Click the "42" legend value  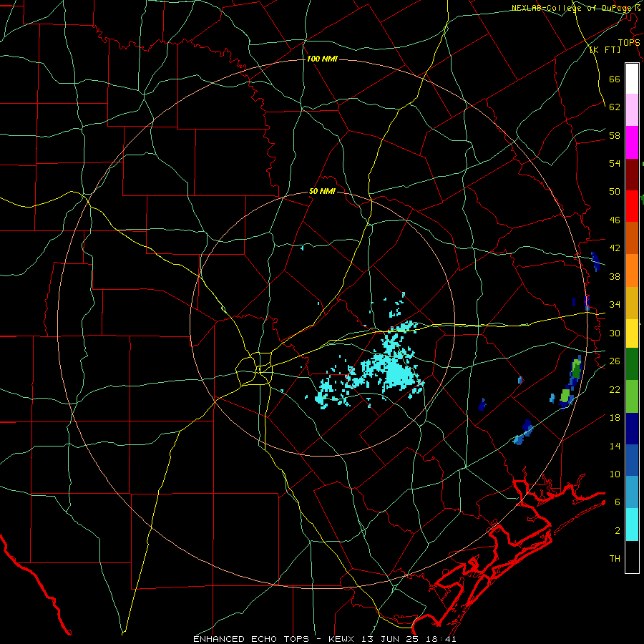point(615,248)
